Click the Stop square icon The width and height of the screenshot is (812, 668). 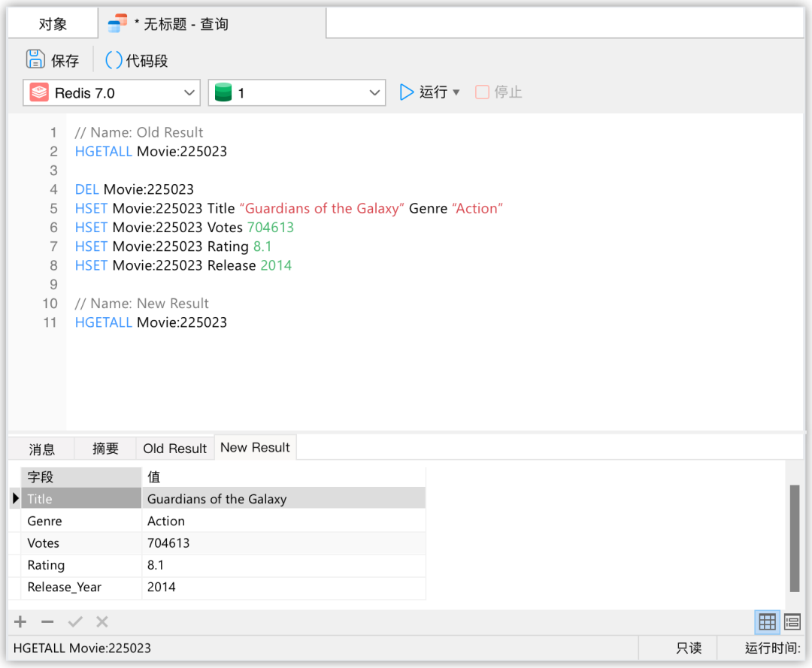point(482,92)
